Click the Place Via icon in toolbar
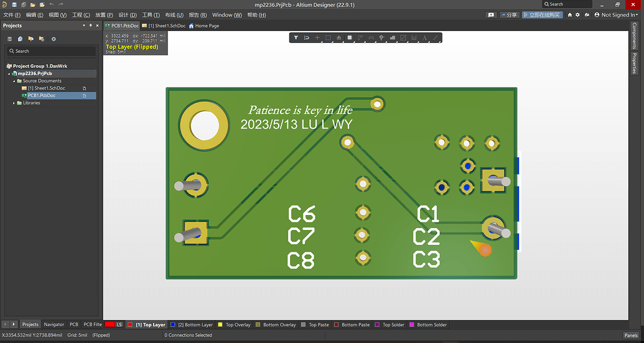 coord(381,38)
